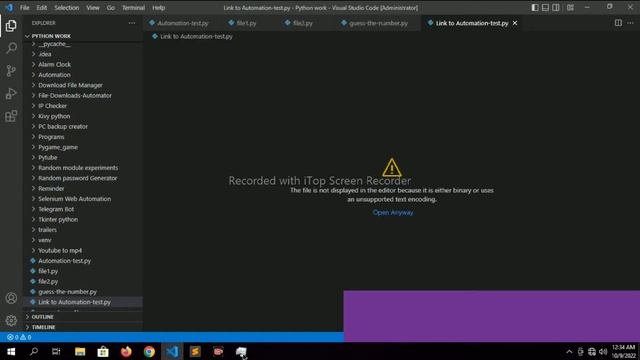
Task: Open the Source Control view
Action: pyautogui.click(x=11, y=71)
